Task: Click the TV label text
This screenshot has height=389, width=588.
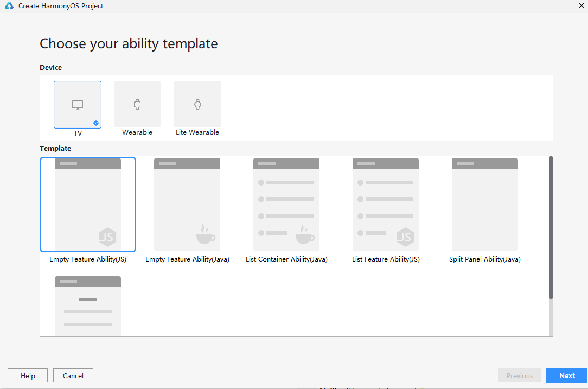Action: pos(78,133)
